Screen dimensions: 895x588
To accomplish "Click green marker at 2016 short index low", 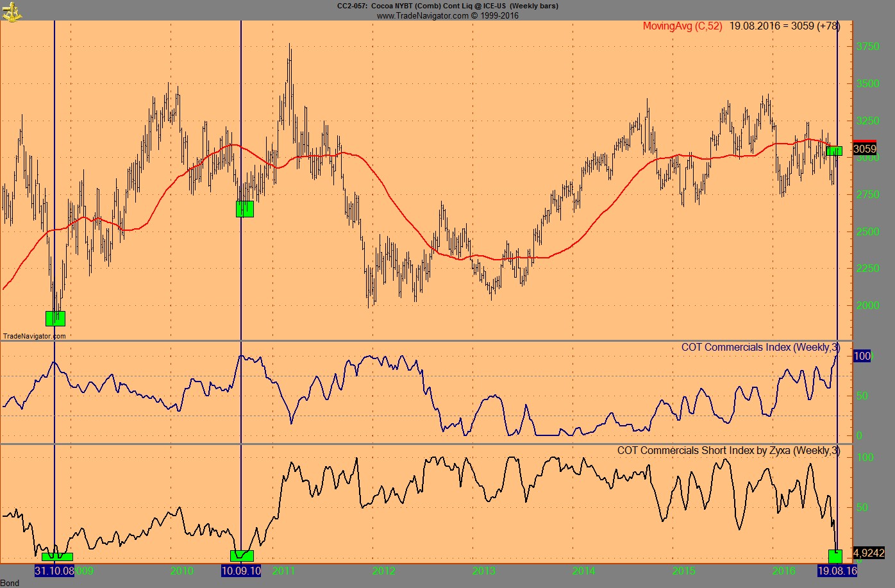I will (x=835, y=556).
